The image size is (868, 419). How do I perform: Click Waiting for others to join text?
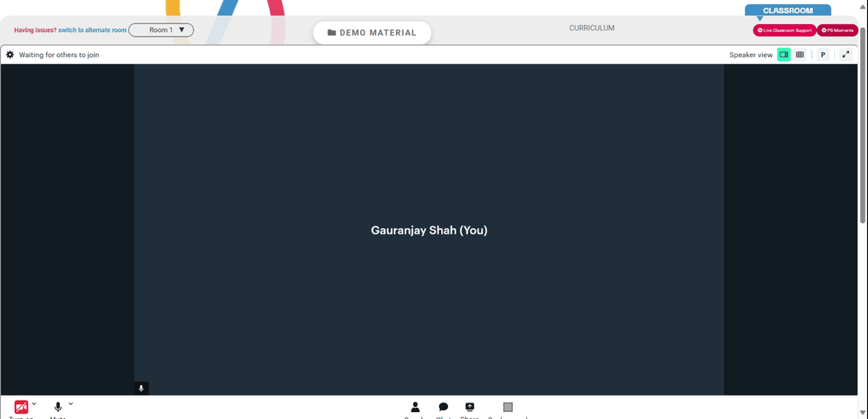click(x=59, y=55)
